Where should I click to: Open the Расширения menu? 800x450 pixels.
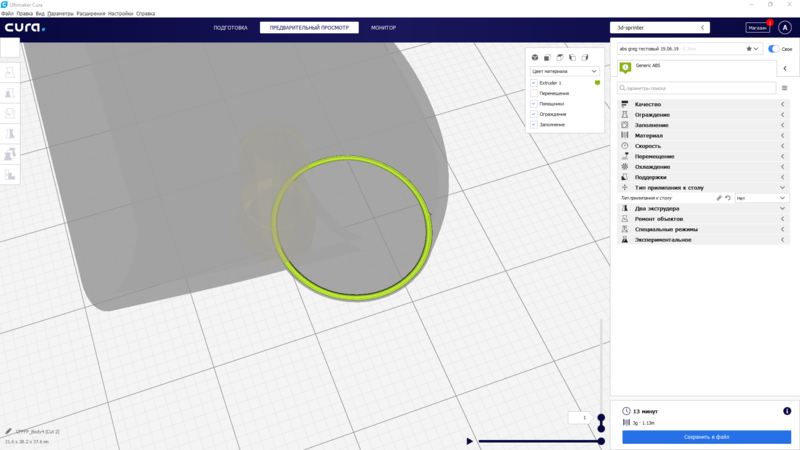tap(91, 14)
